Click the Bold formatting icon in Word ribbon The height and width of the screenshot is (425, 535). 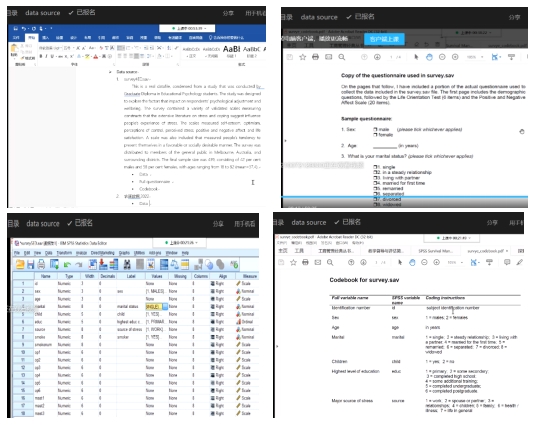point(41,56)
